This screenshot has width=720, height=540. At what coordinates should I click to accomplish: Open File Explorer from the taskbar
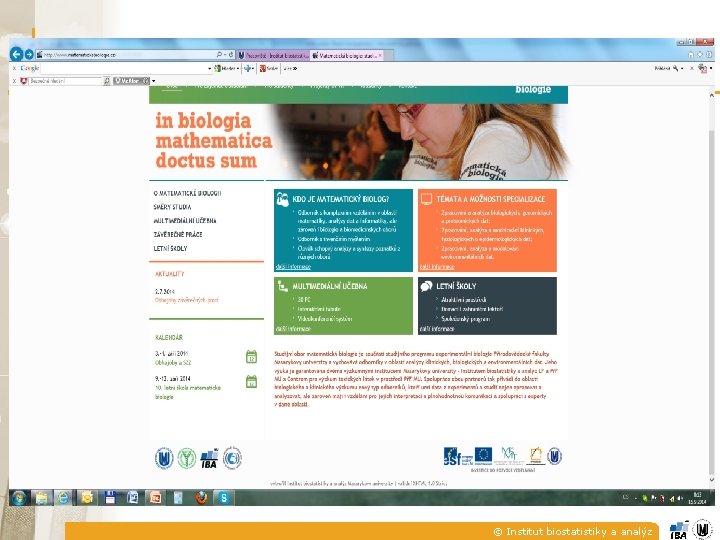[x=41, y=498]
